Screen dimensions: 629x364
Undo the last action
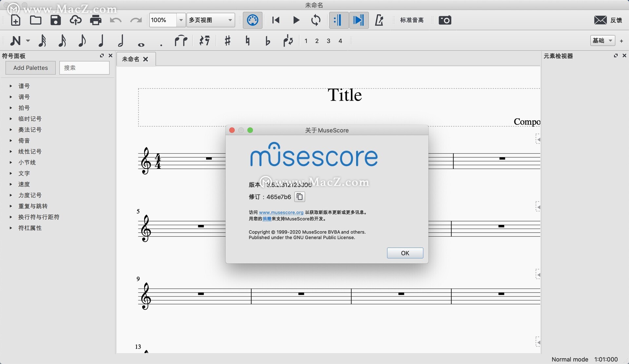pyautogui.click(x=116, y=20)
